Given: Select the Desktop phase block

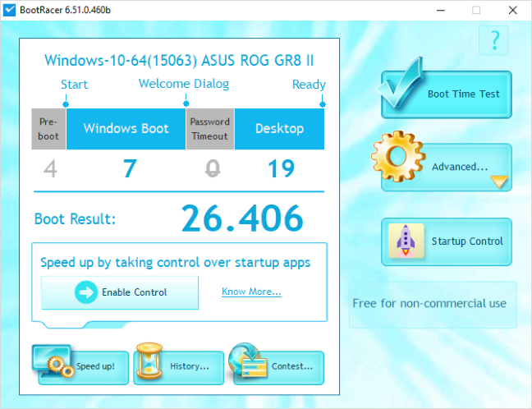Looking at the screenshot, I should (x=280, y=129).
